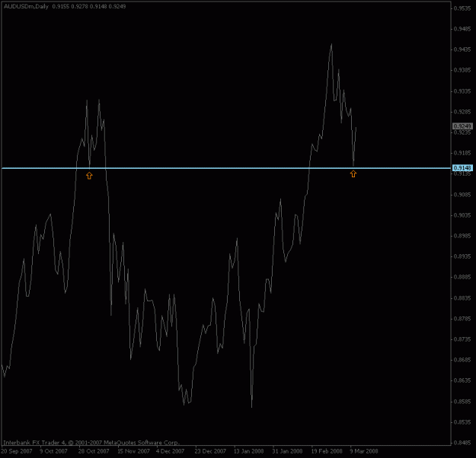Click the 0.9335 price axis label
Viewport: 476px width, 458px height.
[462, 91]
